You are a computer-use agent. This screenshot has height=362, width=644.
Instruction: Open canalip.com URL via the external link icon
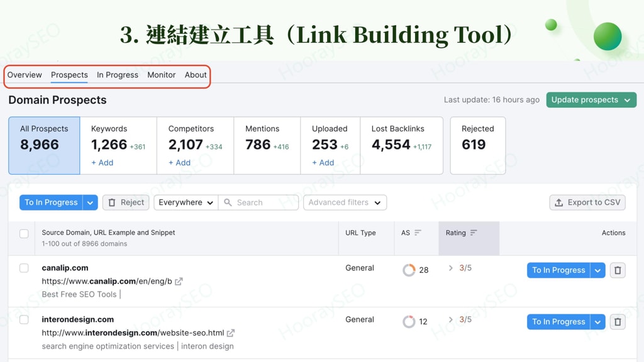coord(179,282)
